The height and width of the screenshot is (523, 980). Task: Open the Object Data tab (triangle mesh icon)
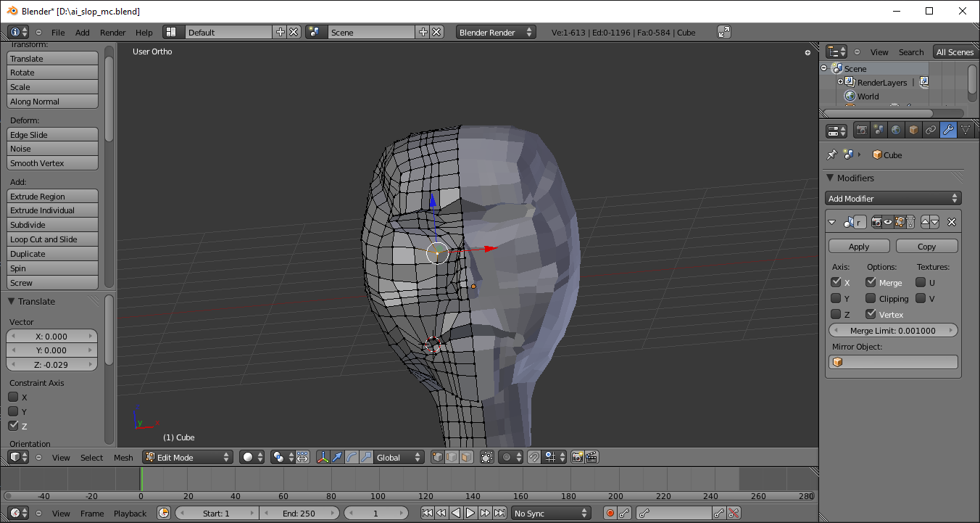coord(966,131)
